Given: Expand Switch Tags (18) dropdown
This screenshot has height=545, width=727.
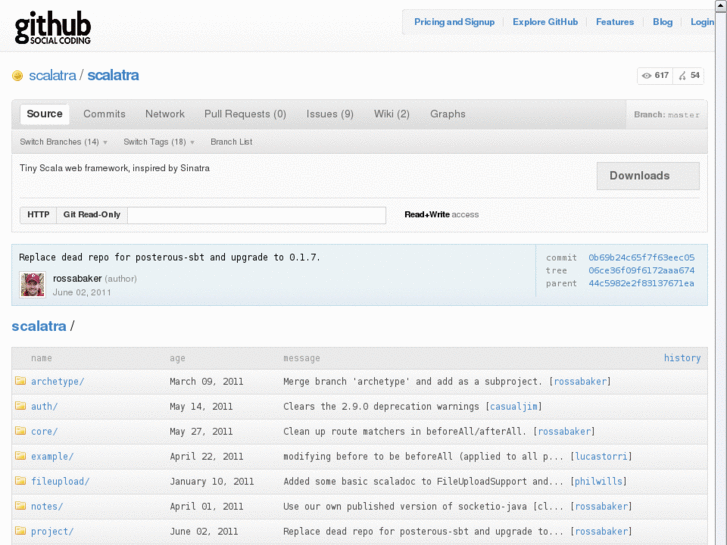Looking at the screenshot, I should (159, 142).
